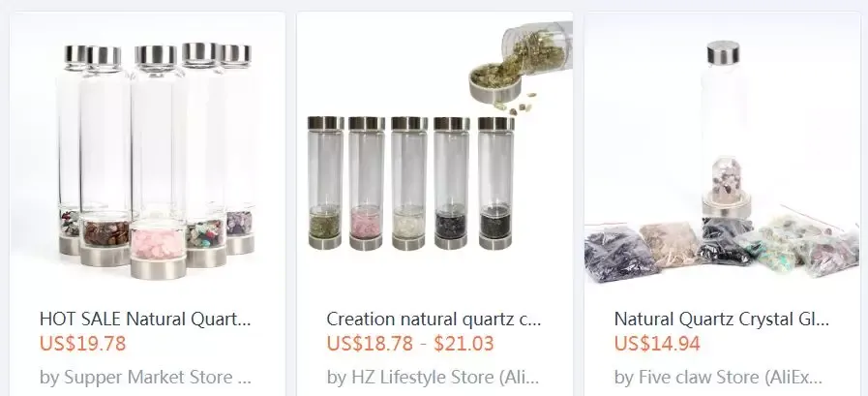Click the purple gemstone bag in third listing
The image size is (868, 396).
click(x=620, y=255)
